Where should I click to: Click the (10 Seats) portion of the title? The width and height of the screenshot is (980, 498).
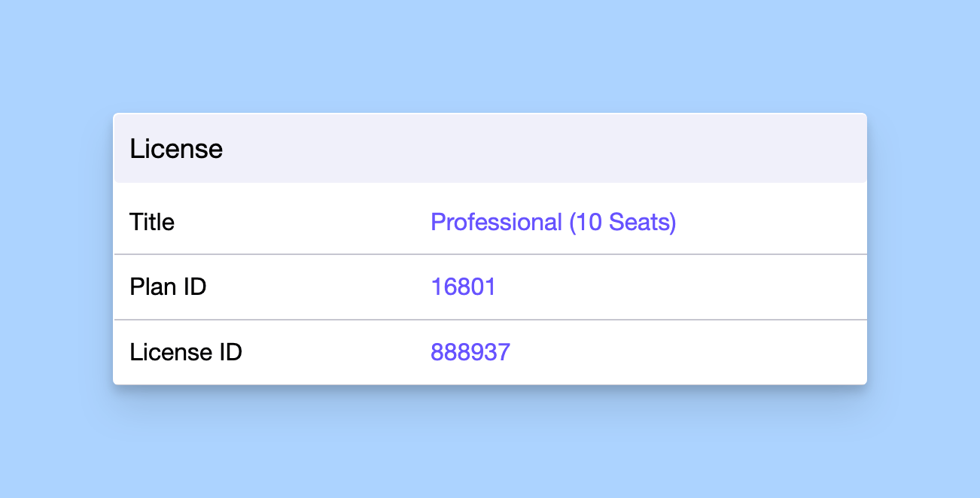(622, 222)
